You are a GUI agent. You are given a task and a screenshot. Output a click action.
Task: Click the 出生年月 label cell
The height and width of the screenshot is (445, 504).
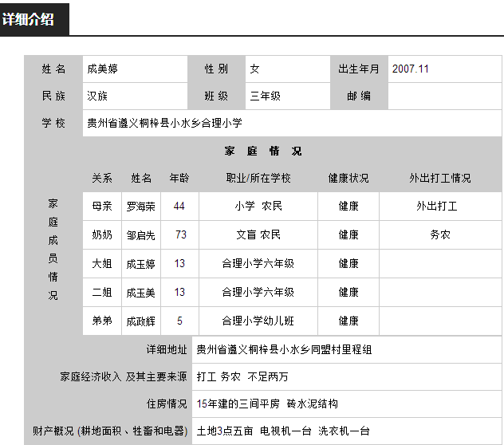tap(359, 69)
